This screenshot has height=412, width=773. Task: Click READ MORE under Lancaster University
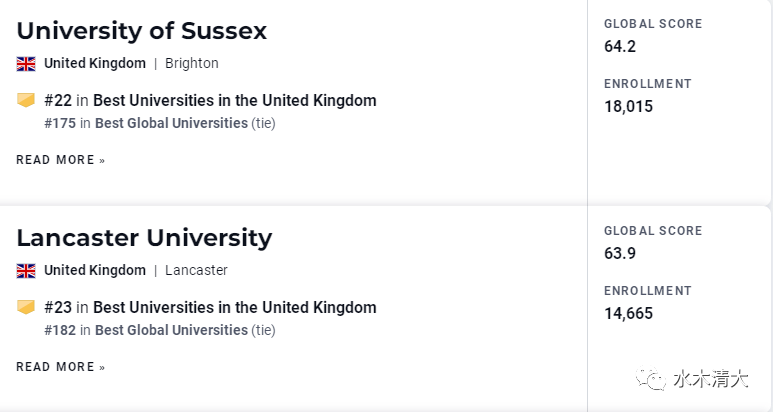61,367
